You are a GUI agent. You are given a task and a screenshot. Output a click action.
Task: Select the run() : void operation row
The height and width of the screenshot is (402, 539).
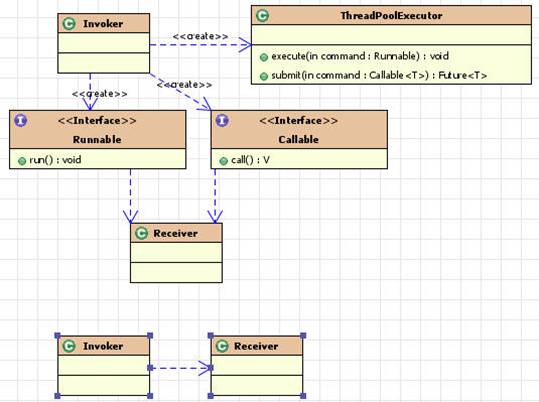(x=98, y=159)
